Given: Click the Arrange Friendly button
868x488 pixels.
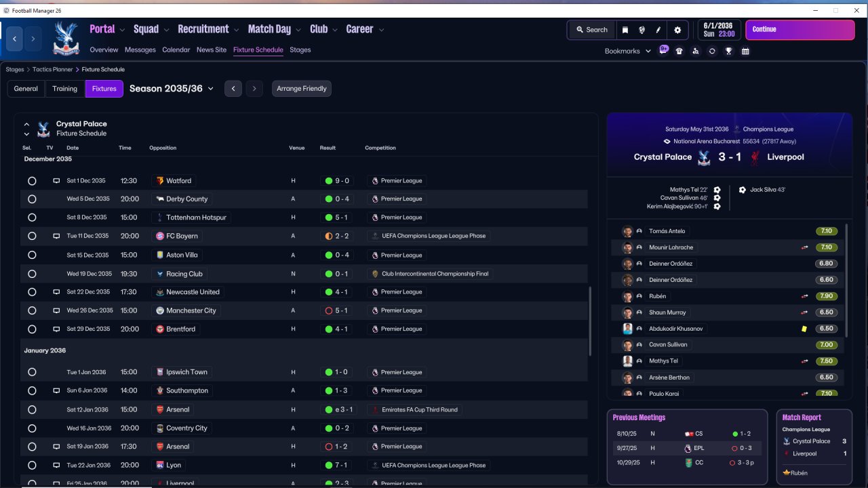Looking at the screenshot, I should click(x=302, y=89).
